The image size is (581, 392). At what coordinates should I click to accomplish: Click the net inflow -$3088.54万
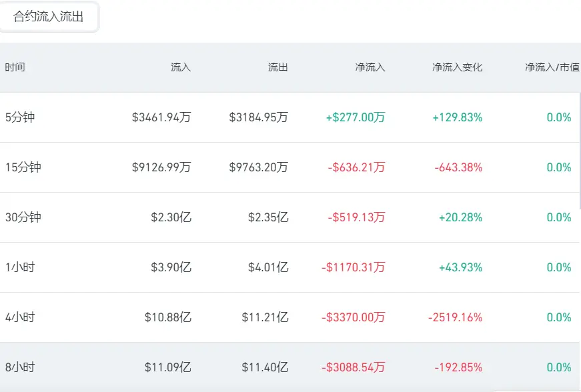[x=354, y=367]
